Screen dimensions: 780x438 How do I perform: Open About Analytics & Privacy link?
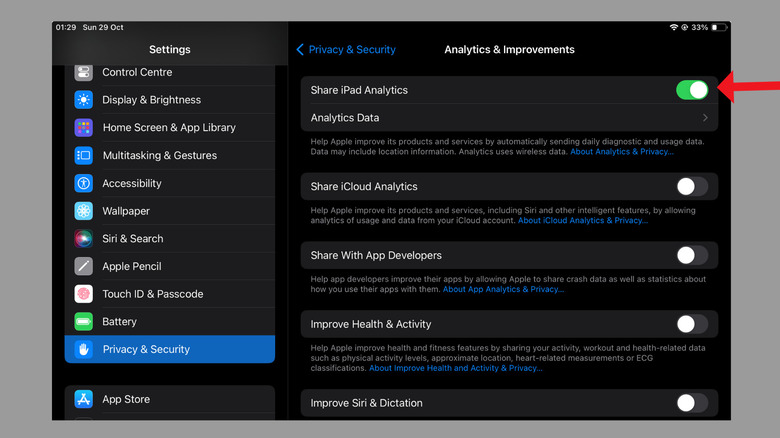tap(622, 152)
